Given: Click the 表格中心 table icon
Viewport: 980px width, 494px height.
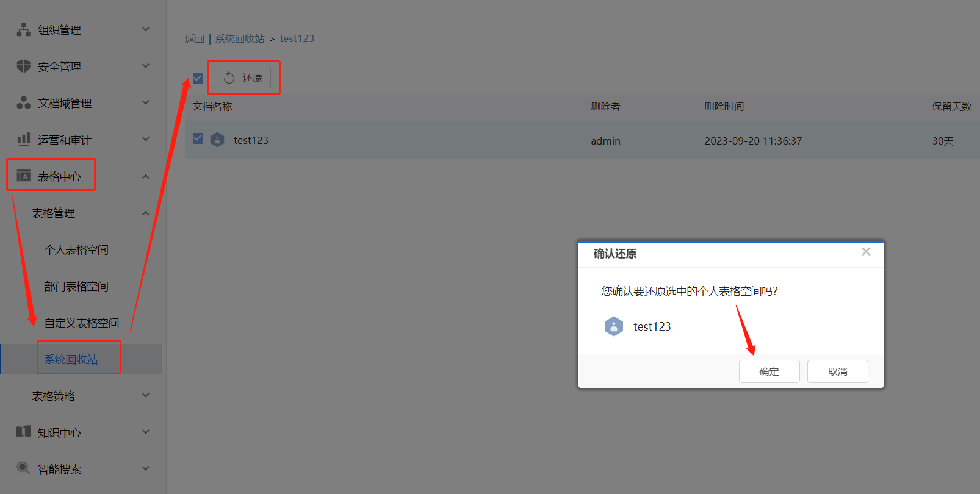Looking at the screenshot, I should [23, 176].
